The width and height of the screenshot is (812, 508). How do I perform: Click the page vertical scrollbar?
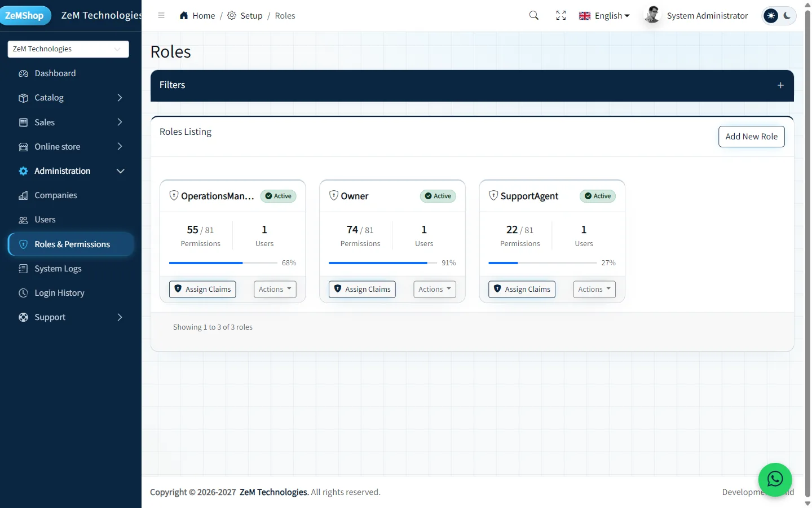[x=807, y=254]
